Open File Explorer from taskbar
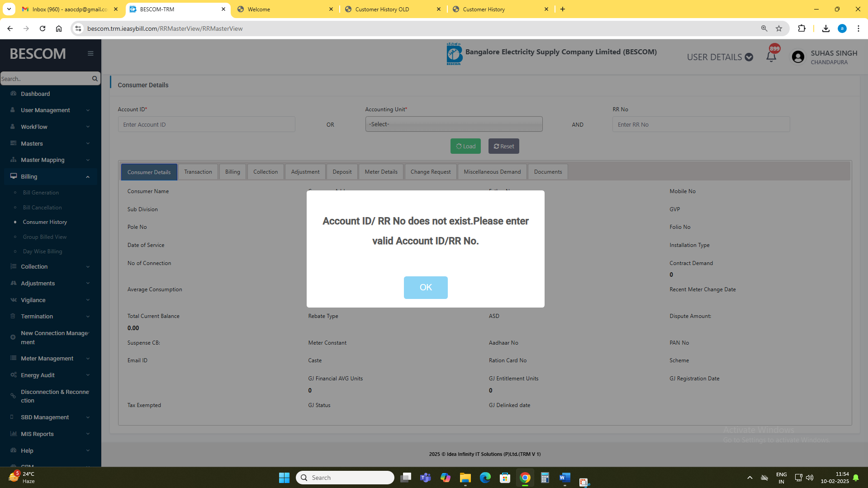Image resolution: width=868 pixels, height=488 pixels. click(x=465, y=478)
